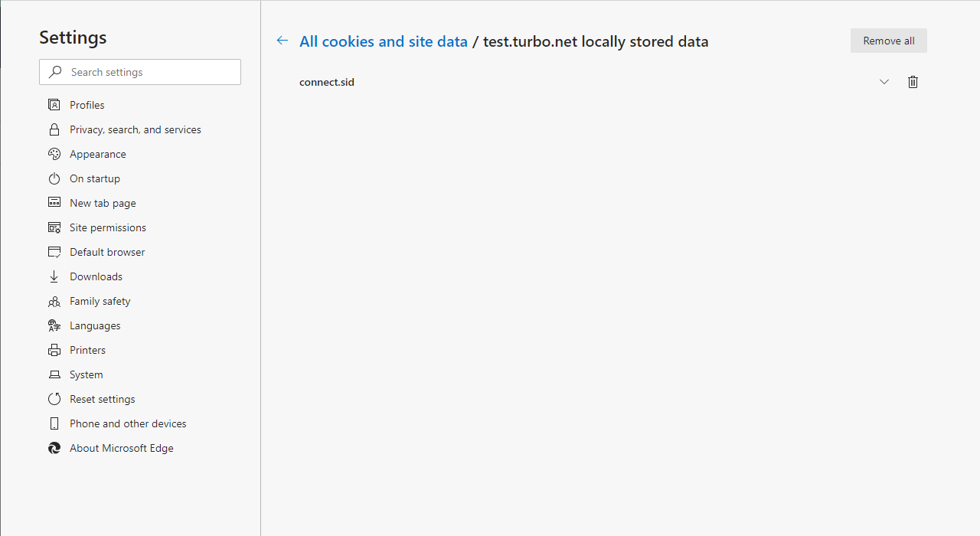Click the About Microsoft Edge logo icon
Viewport: 980px width, 536px height.
[54, 448]
